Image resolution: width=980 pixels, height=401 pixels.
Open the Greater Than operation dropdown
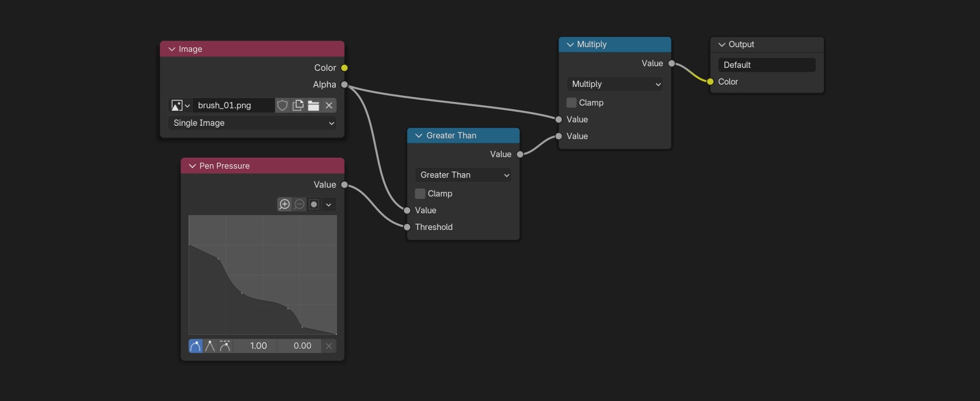click(x=463, y=175)
